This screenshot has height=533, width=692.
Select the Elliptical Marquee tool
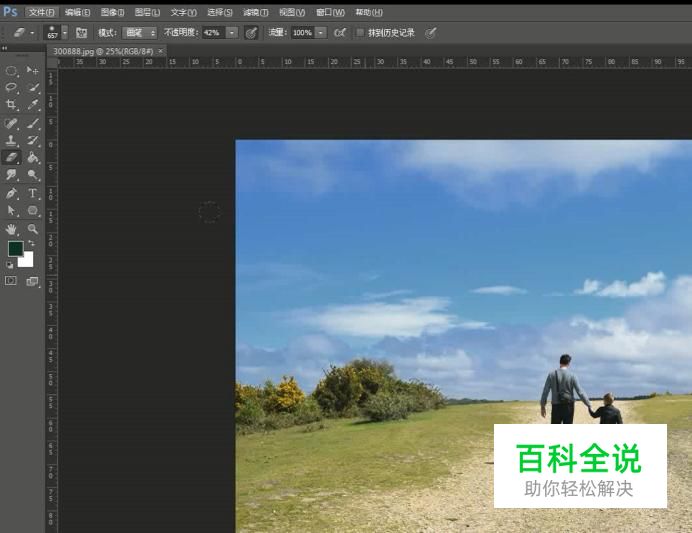[12, 71]
